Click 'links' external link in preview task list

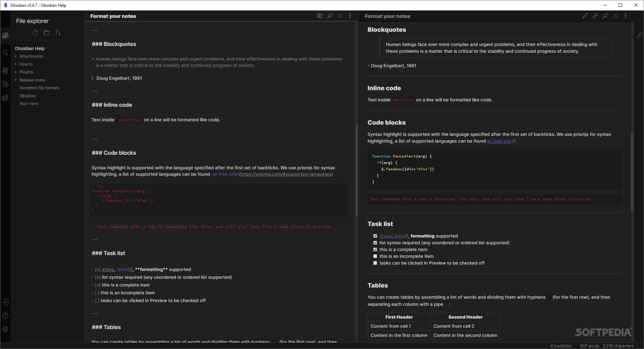point(399,236)
